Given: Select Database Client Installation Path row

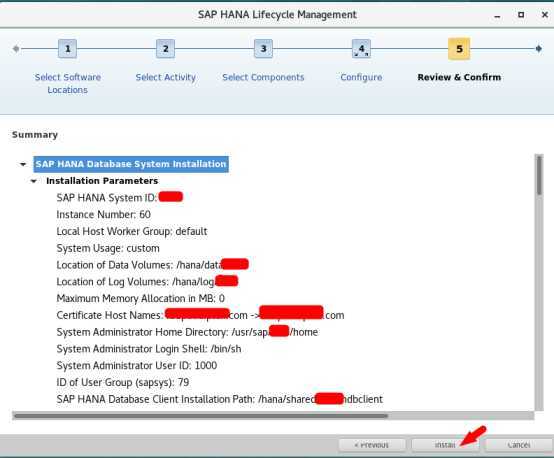Looking at the screenshot, I should click(x=219, y=399).
